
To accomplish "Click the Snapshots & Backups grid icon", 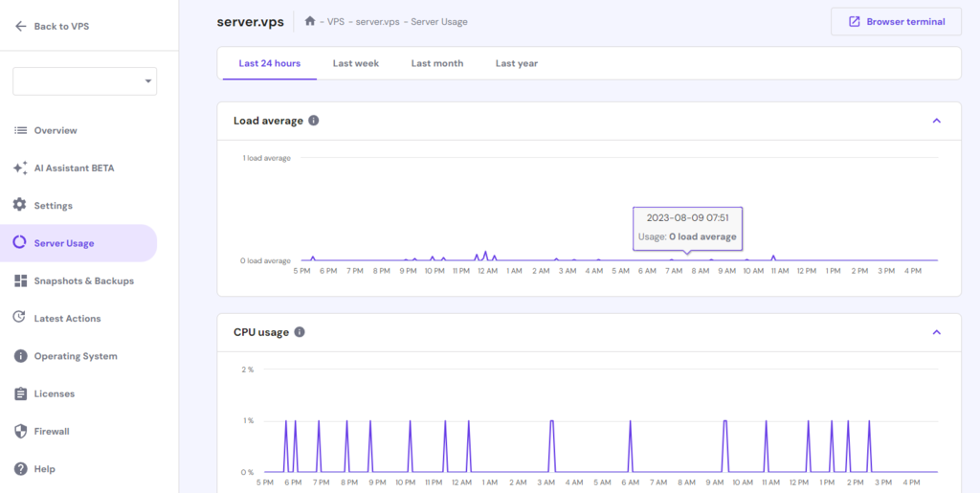I will click(20, 280).
